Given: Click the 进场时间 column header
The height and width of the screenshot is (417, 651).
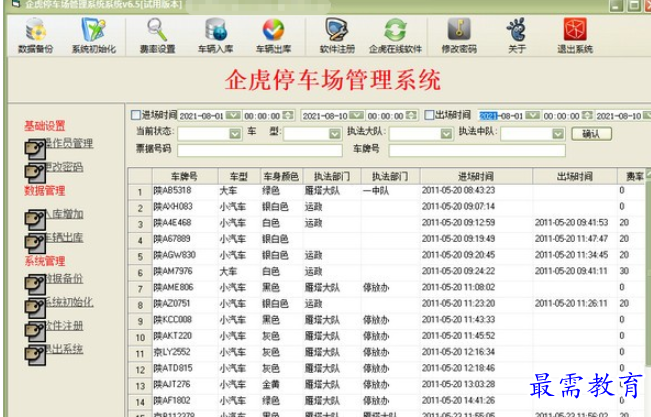Looking at the screenshot, I should (476, 176).
